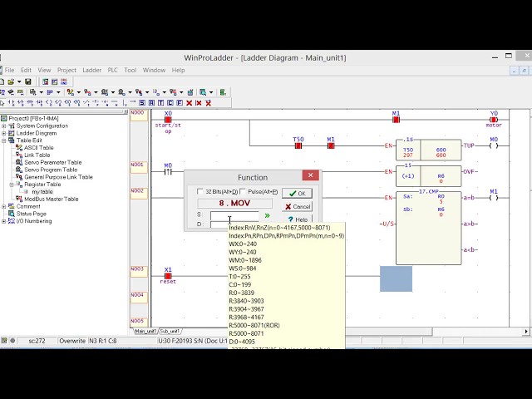Click the ASCII Table toolbar icon

point(70,92)
